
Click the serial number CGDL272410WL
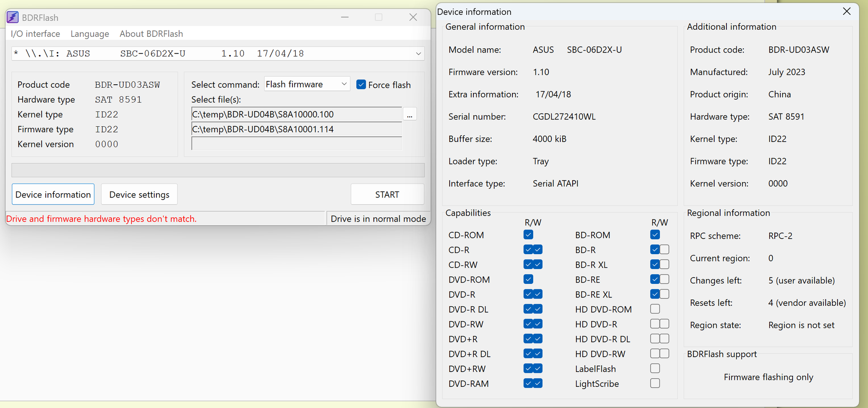coord(564,117)
